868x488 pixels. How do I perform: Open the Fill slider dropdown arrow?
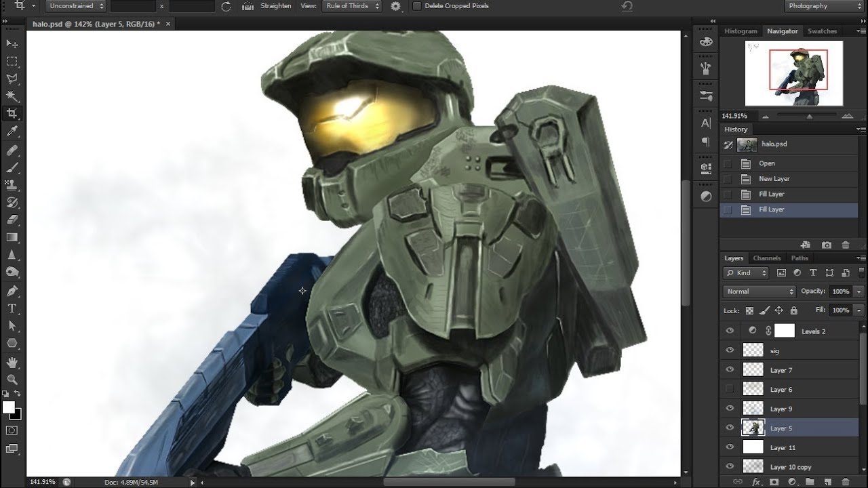point(859,310)
